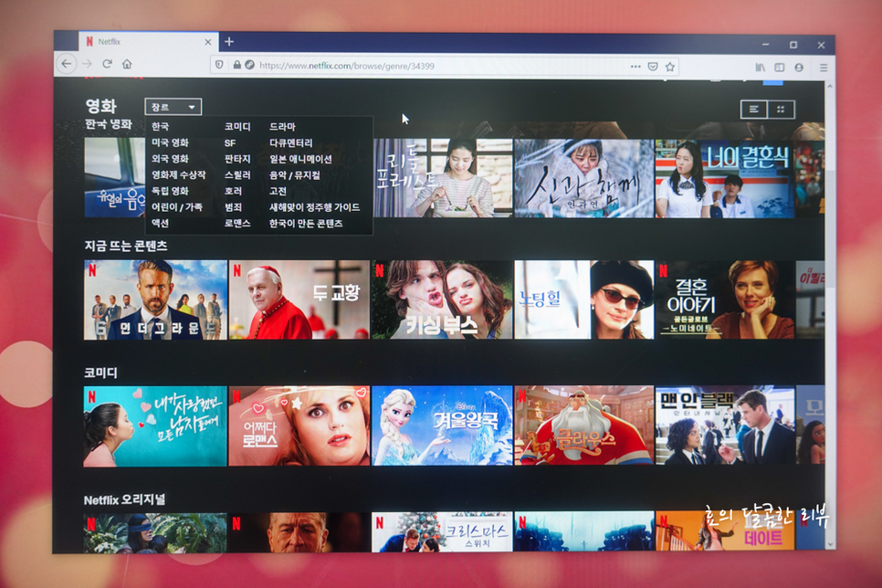
Task: Open the 리틀 포레스트 movie thumbnail
Action: click(x=443, y=178)
